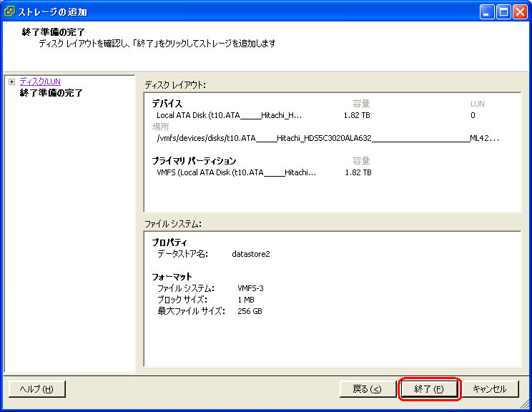Go back with the 戻る button
The height and width of the screenshot is (412, 532).
pos(368,389)
